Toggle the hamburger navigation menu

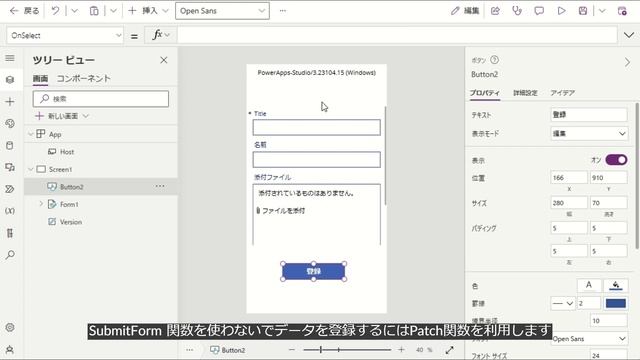point(10,58)
